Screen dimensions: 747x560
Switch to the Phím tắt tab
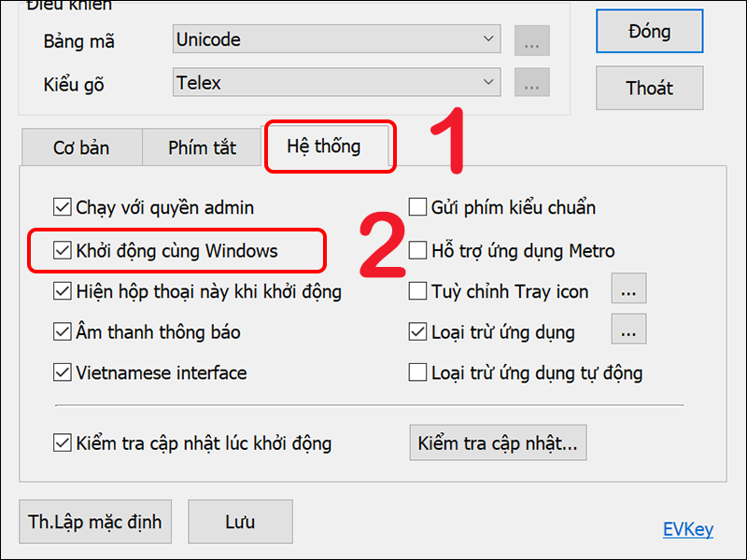coord(202,147)
